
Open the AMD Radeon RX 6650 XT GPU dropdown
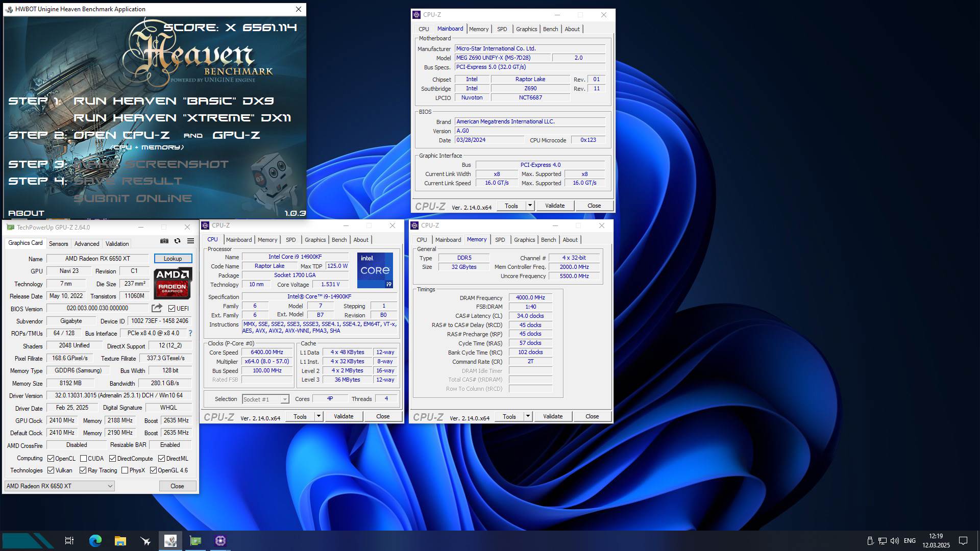point(60,486)
